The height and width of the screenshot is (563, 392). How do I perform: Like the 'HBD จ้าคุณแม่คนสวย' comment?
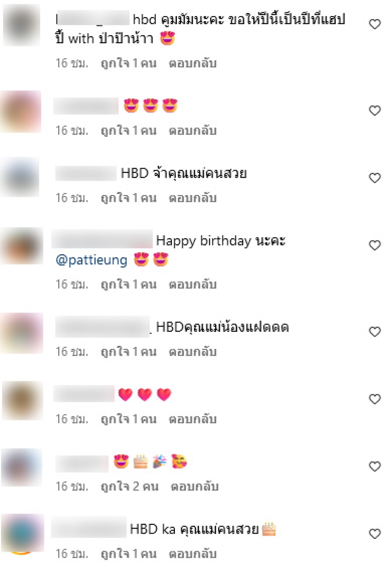click(x=375, y=178)
